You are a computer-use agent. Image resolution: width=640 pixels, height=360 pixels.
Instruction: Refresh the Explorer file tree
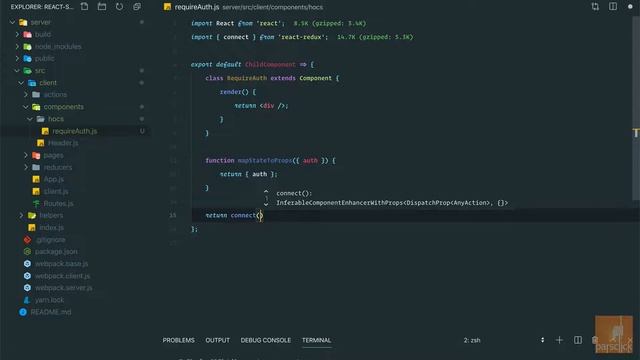119,7
